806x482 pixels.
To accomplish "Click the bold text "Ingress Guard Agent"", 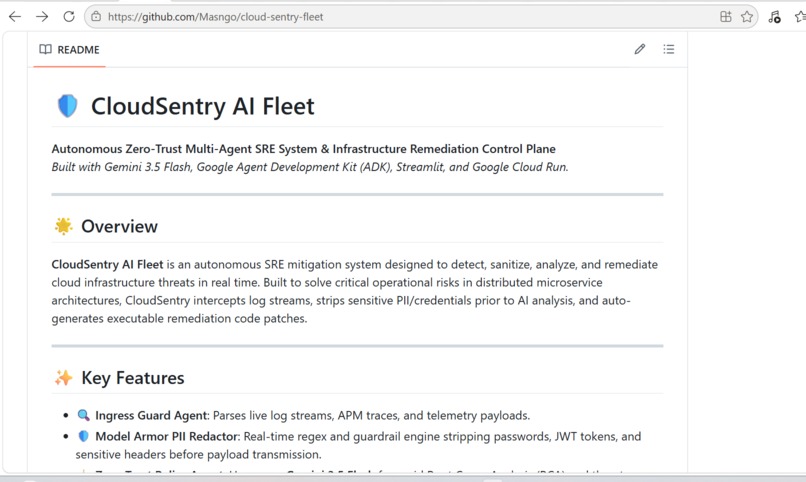I will pos(152,415).
